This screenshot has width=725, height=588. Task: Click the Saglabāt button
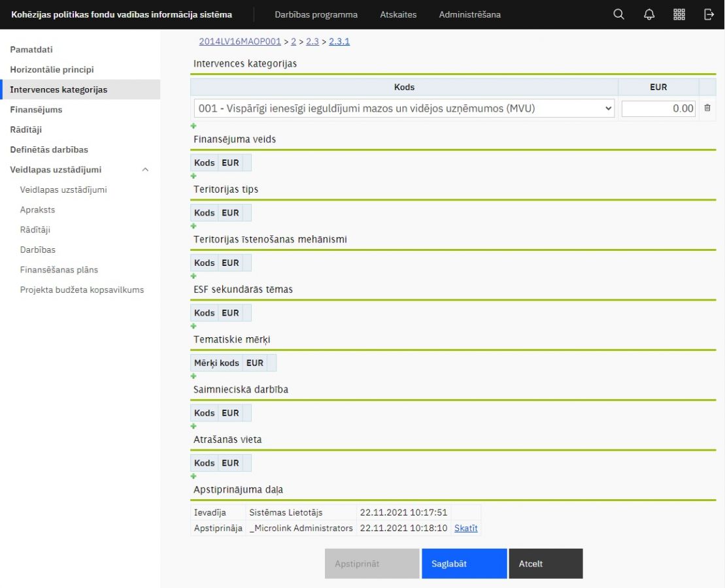464,564
